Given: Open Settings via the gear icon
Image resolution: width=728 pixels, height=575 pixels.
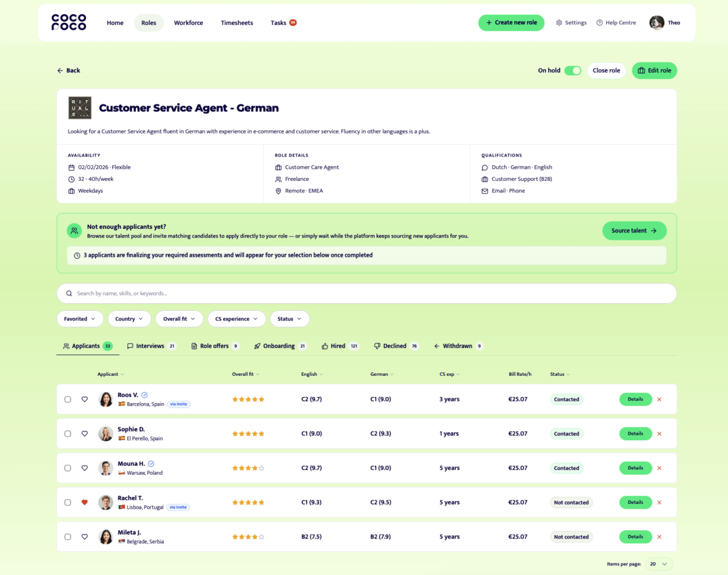Looking at the screenshot, I should pos(559,23).
